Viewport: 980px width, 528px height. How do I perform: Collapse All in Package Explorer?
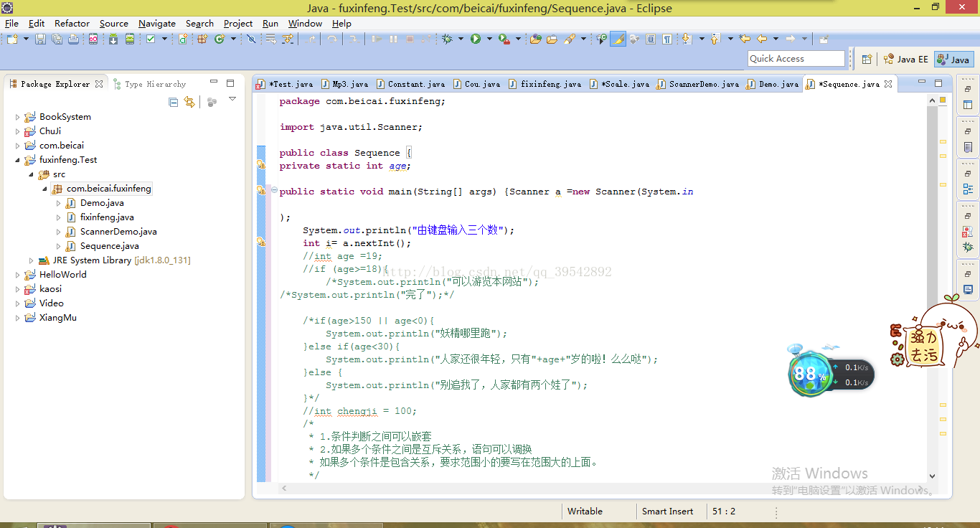[173, 102]
